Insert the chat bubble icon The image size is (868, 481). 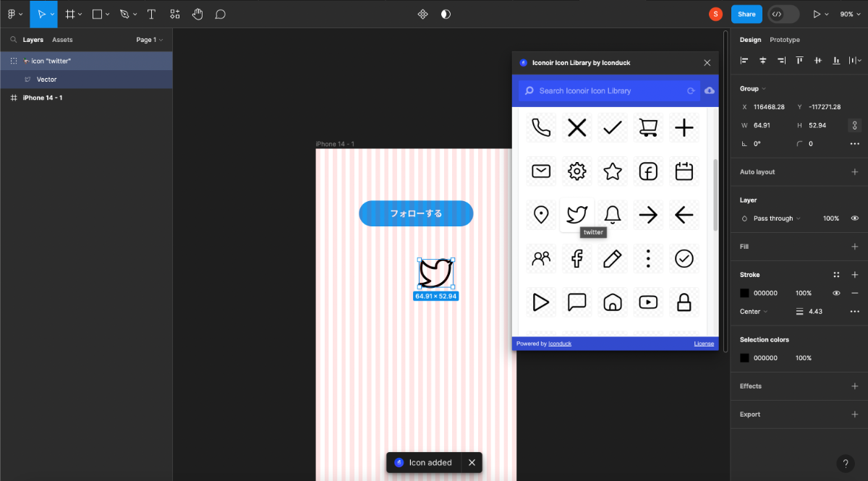pos(576,302)
